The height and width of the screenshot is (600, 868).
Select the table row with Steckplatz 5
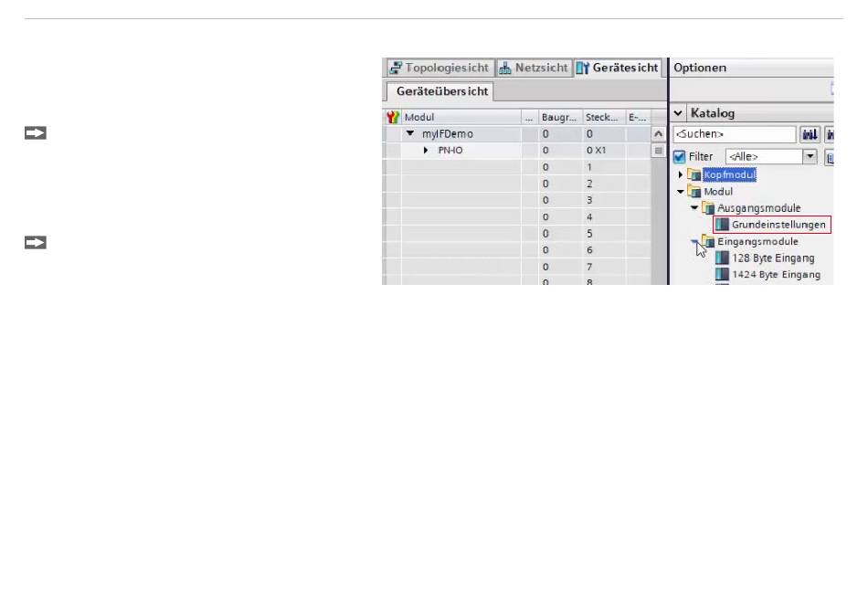click(x=517, y=234)
